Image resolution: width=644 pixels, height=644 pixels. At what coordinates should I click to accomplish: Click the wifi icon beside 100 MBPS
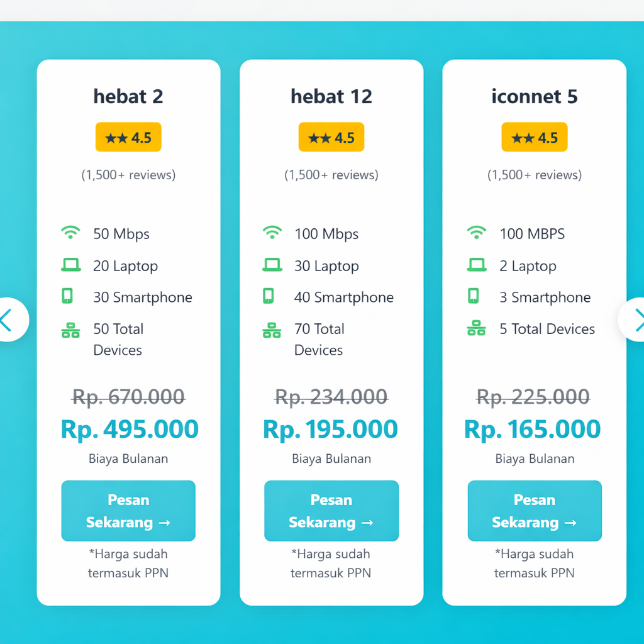point(477,233)
